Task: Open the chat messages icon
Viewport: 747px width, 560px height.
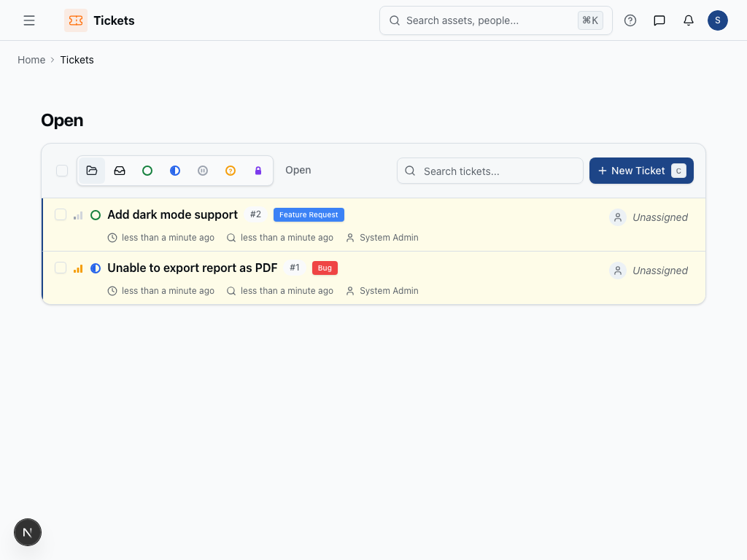Action: (659, 20)
